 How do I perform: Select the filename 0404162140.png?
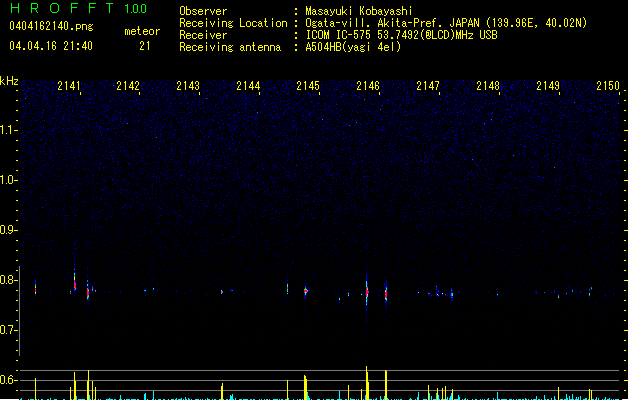(x=51, y=26)
